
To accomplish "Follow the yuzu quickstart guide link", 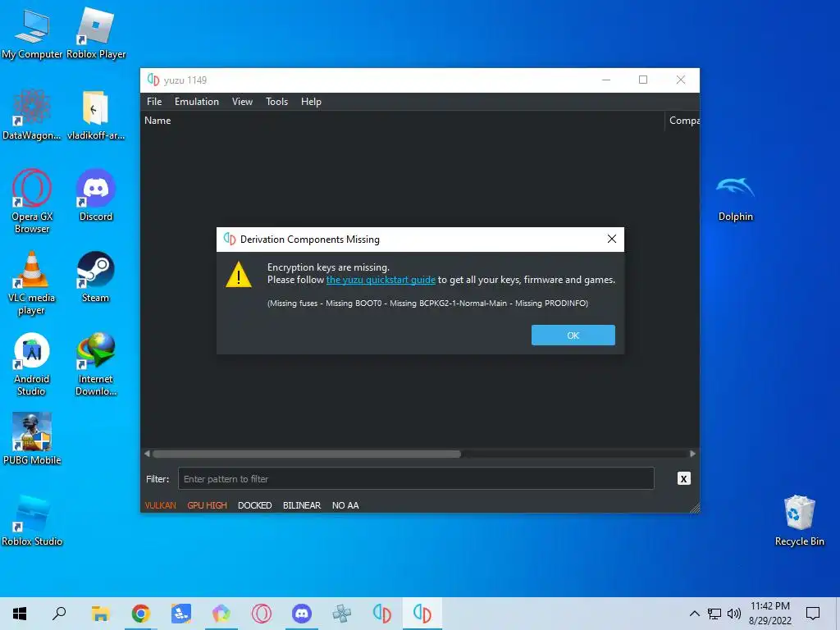I will tap(381, 280).
